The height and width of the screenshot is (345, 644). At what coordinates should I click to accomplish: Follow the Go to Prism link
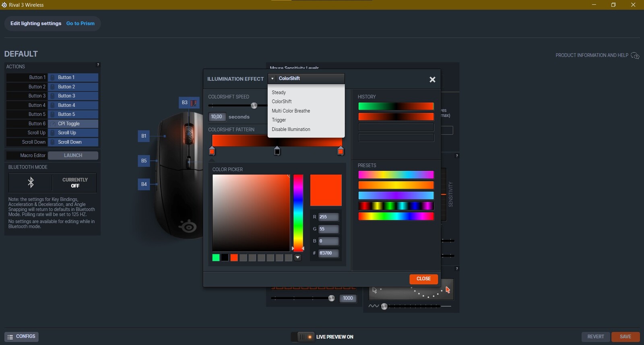[x=80, y=23]
